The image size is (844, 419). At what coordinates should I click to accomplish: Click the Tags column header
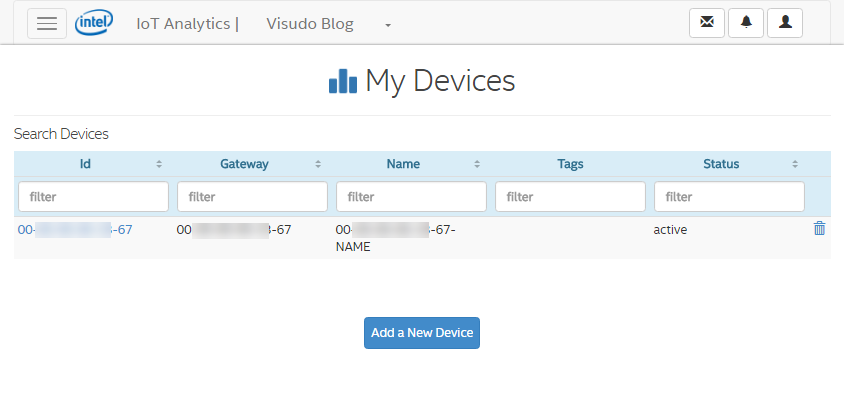pos(570,164)
